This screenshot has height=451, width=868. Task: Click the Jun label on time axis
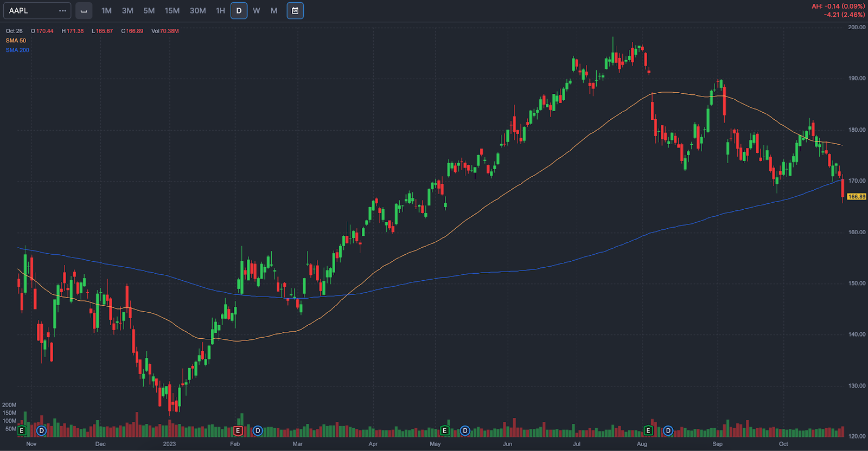(507, 444)
